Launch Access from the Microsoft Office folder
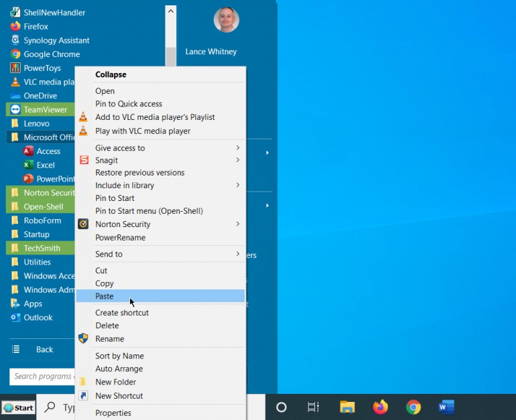516x420 pixels. pyautogui.click(x=48, y=151)
